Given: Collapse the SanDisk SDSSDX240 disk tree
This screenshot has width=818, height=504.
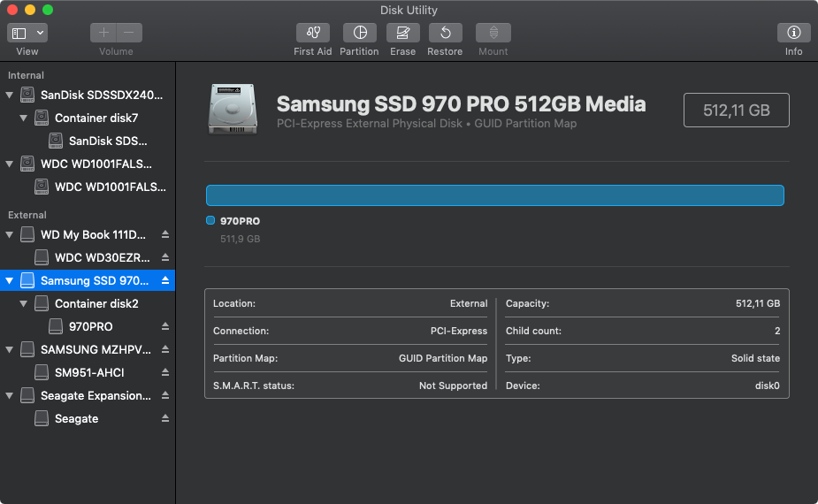Looking at the screenshot, I should coord(10,95).
